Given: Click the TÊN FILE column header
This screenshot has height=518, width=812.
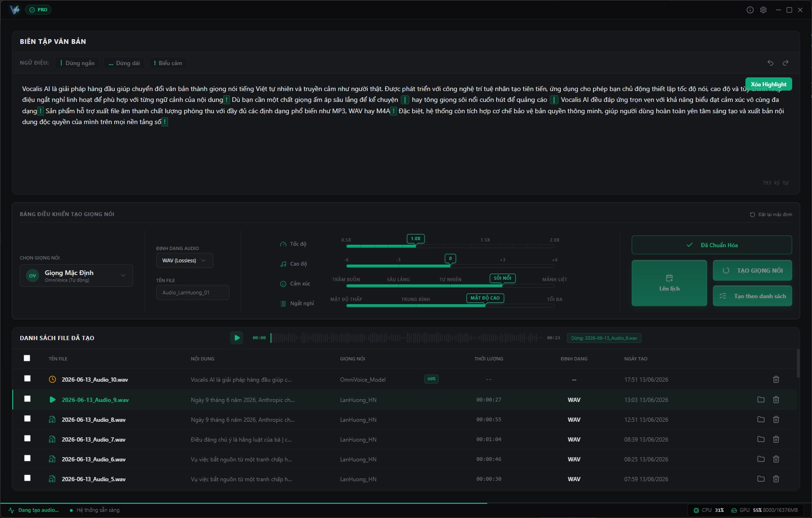Looking at the screenshot, I should pos(58,359).
